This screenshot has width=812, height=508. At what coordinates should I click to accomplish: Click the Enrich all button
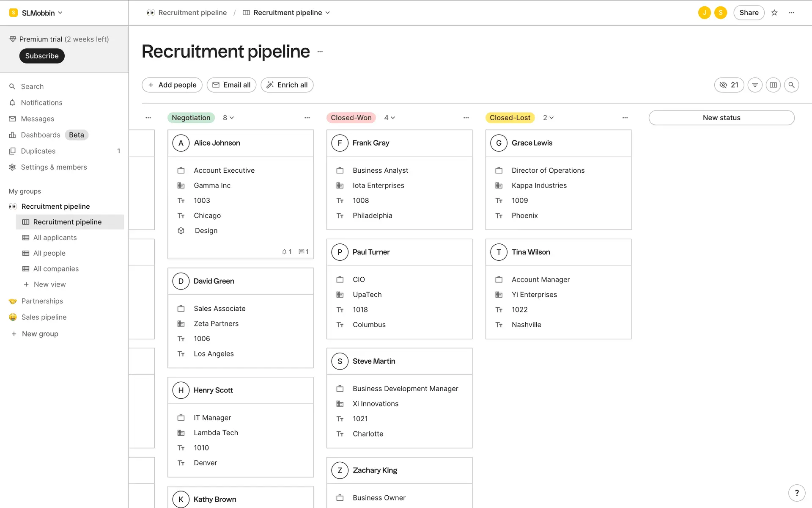287,85
